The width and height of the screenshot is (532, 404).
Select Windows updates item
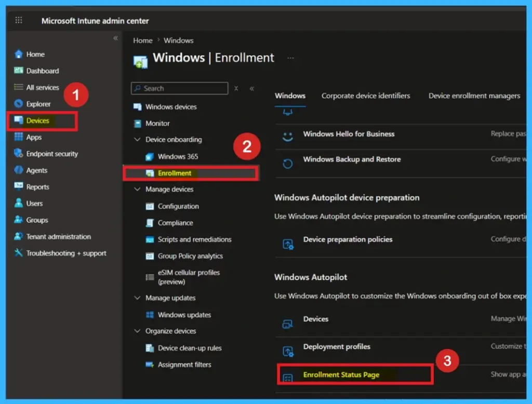point(184,315)
